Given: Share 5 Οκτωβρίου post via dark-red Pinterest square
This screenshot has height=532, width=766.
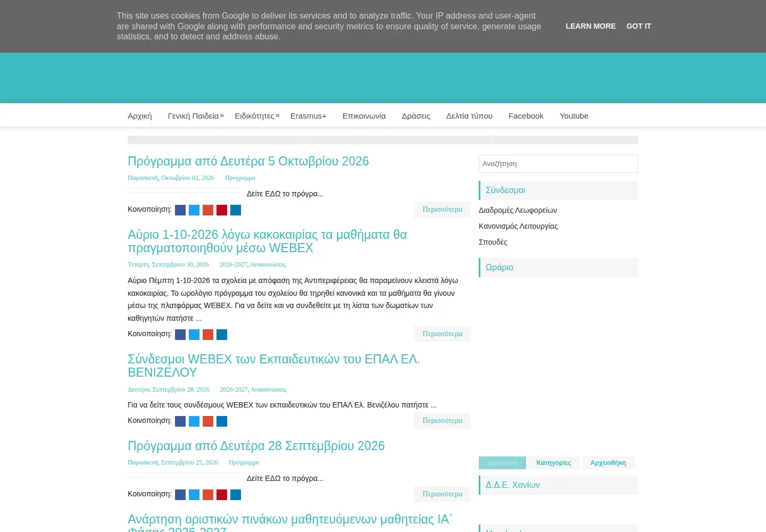Looking at the screenshot, I should (222, 210).
